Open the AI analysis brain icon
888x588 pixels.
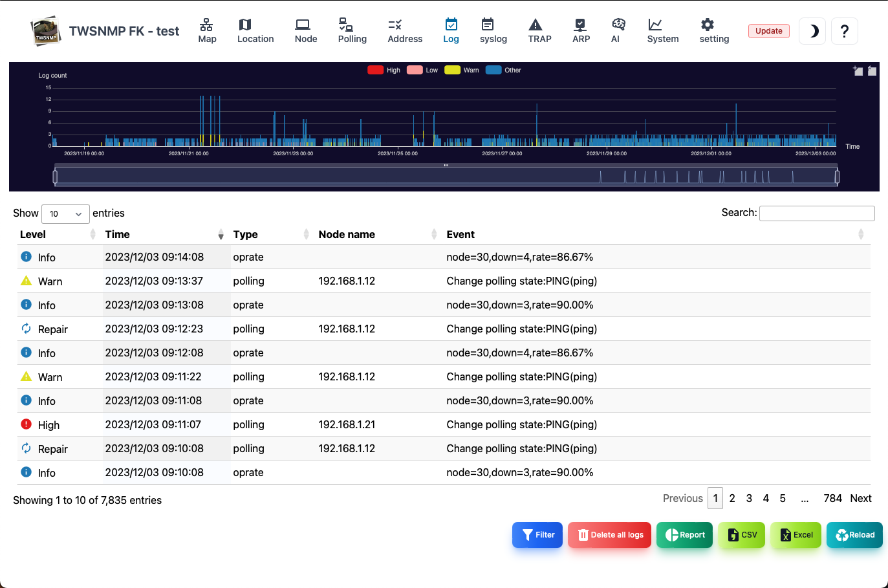618,25
